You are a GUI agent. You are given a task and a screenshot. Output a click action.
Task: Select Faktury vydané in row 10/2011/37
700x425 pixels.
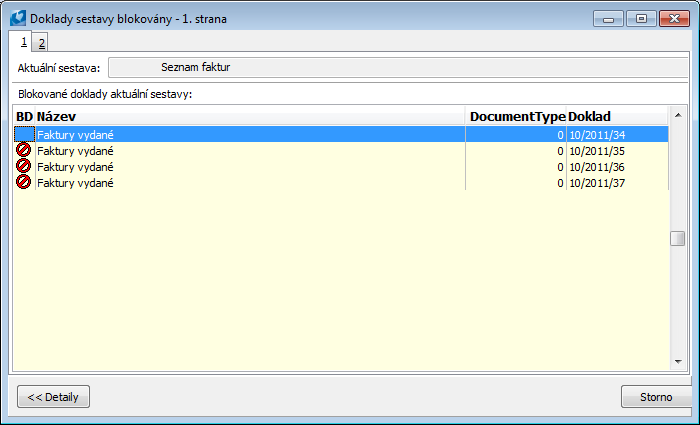click(75, 183)
